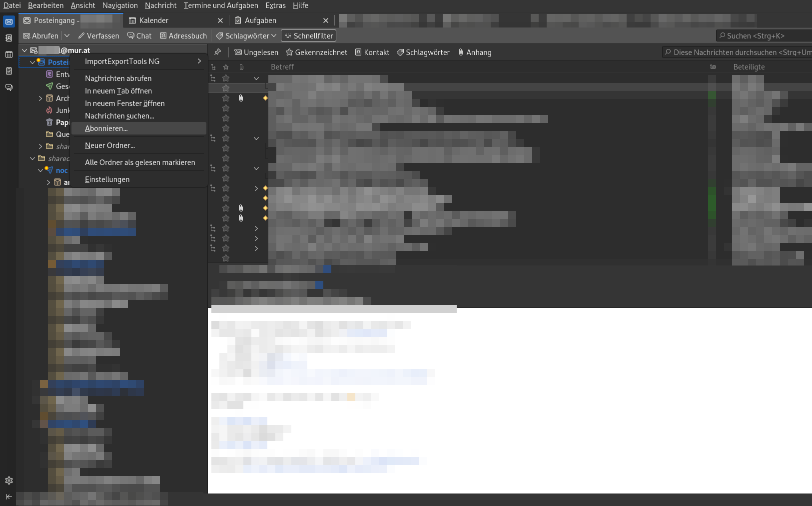Toggle the Gekennzeichnet filter
This screenshot has height=506, width=812.
pos(316,52)
